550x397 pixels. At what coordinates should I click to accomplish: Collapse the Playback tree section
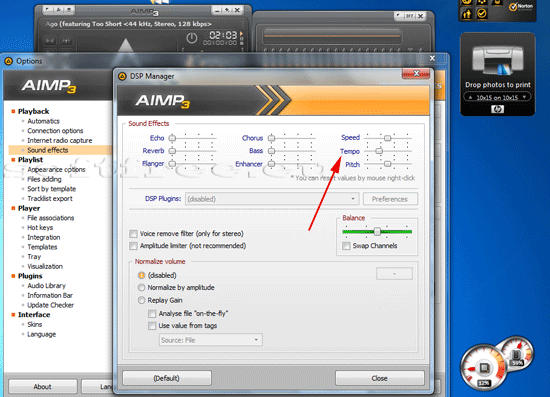pos(13,111)
